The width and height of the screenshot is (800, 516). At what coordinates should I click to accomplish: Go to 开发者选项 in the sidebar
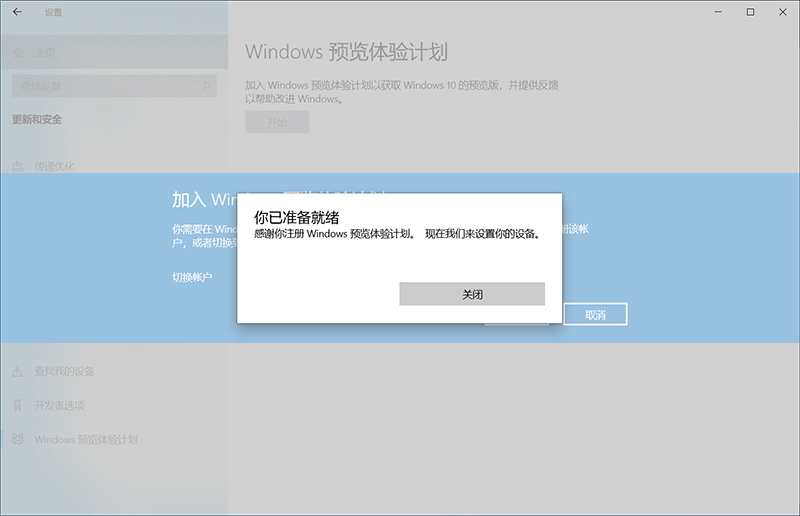(59, 405)
